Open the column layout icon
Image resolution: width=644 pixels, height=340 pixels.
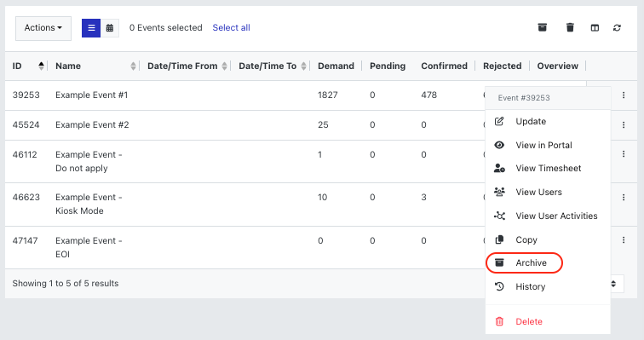point(595,28)
